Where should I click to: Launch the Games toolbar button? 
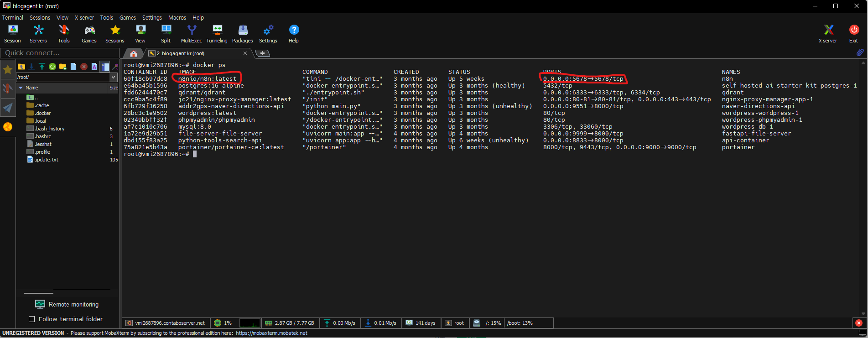(x=89, y=34)
